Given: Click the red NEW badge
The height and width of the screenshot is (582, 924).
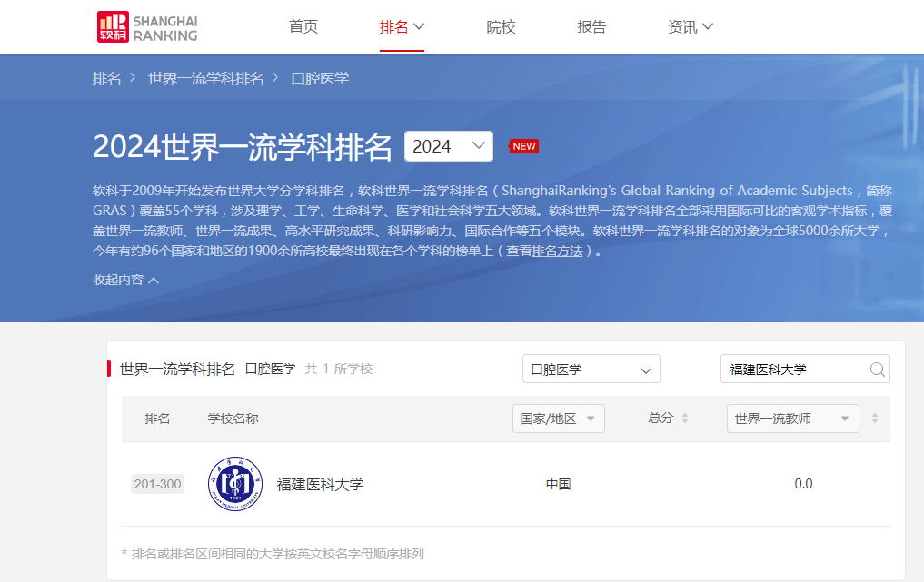Looking at the screenshot, I should (x=524, y=146).
